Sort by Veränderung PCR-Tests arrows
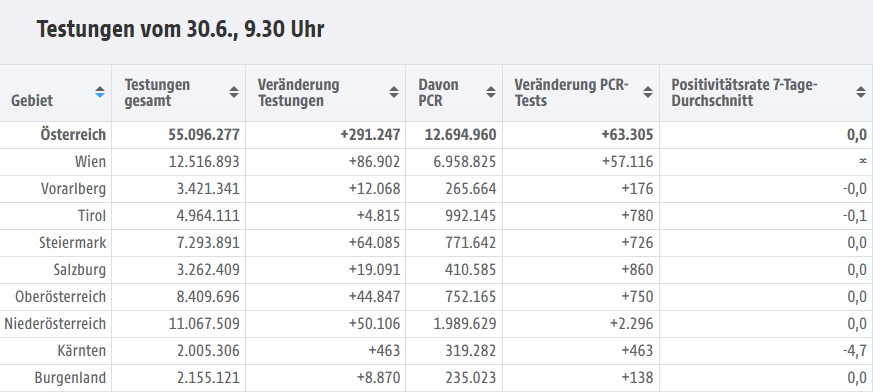Image resolution: width=873 pixels, height=392 pixels. click(x=648, y=92)
